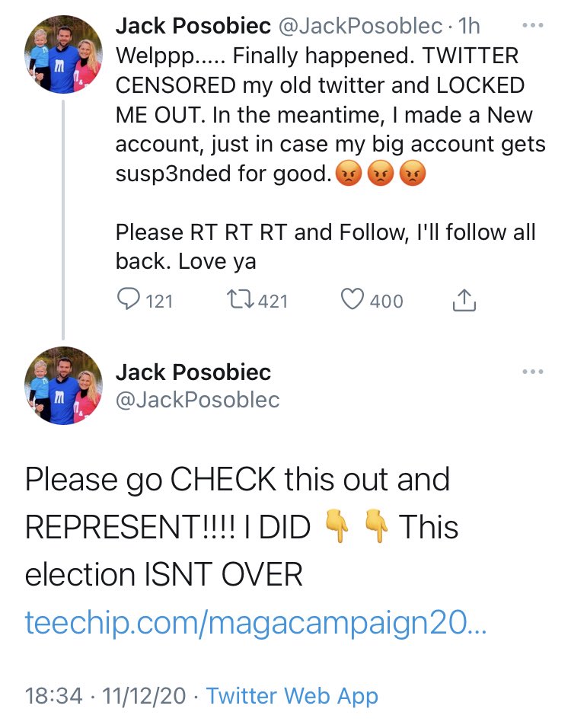View the 400 likes count
This screenshot has height=728, width=571.
point(386,302)
